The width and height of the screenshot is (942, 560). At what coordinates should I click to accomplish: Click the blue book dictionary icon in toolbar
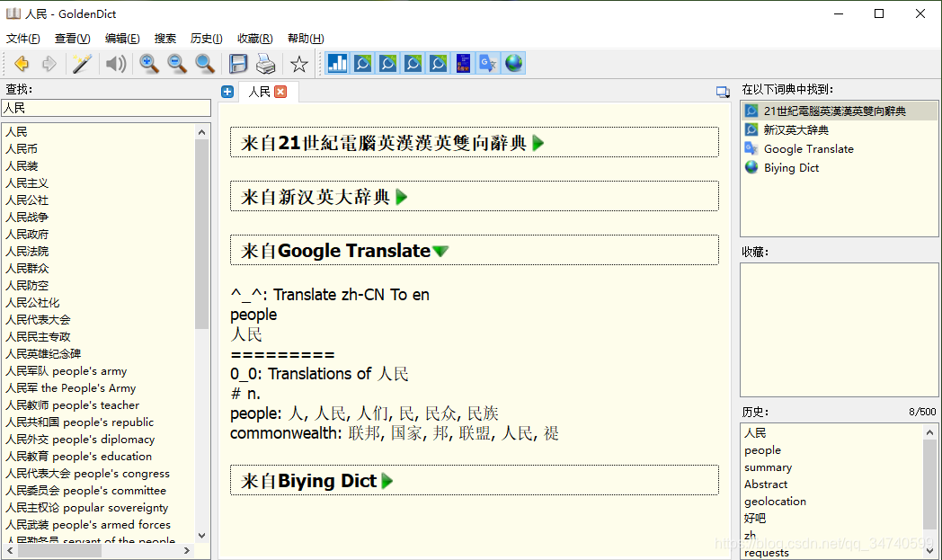[x=463, y=63]
